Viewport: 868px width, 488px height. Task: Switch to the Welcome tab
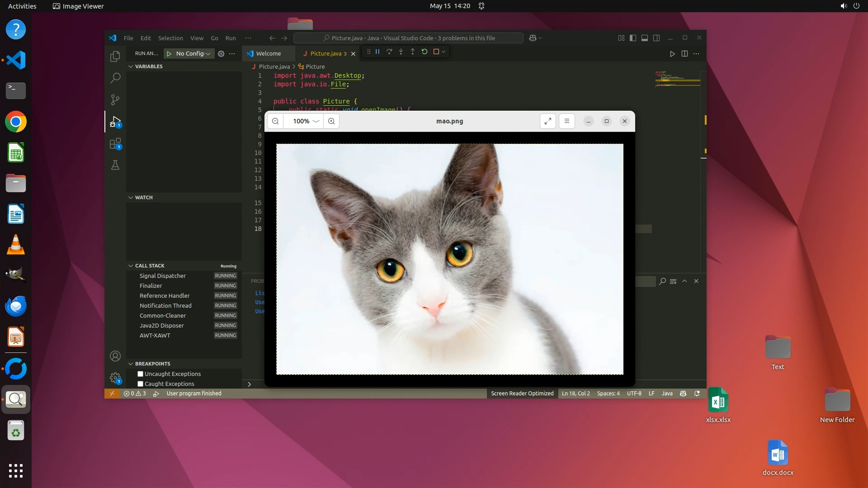click(x=268, y=54)
